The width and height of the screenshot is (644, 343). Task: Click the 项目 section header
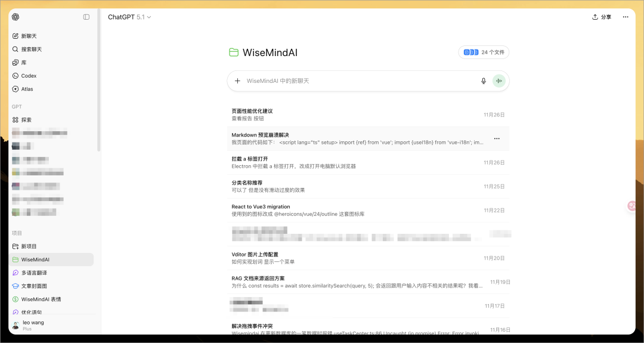click(17, 233)
